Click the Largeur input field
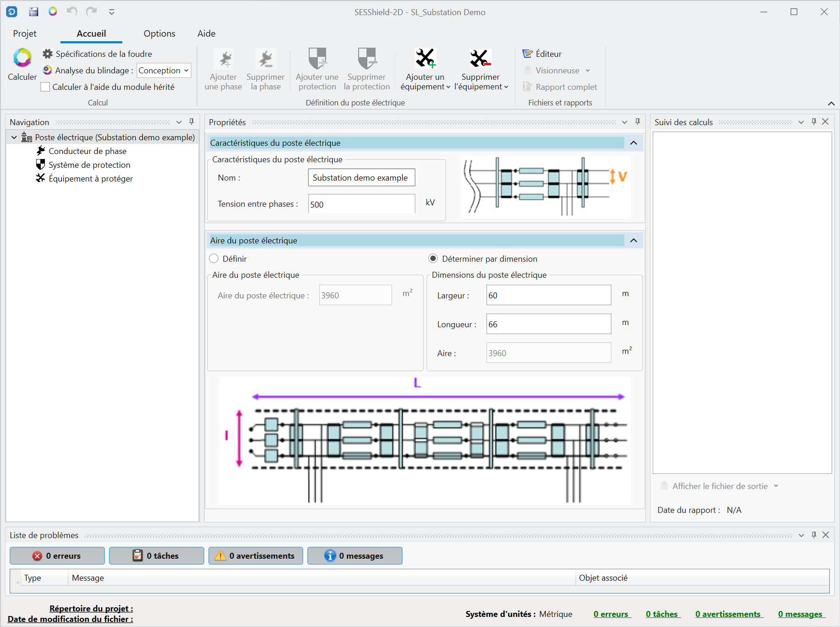 point(548,296)
